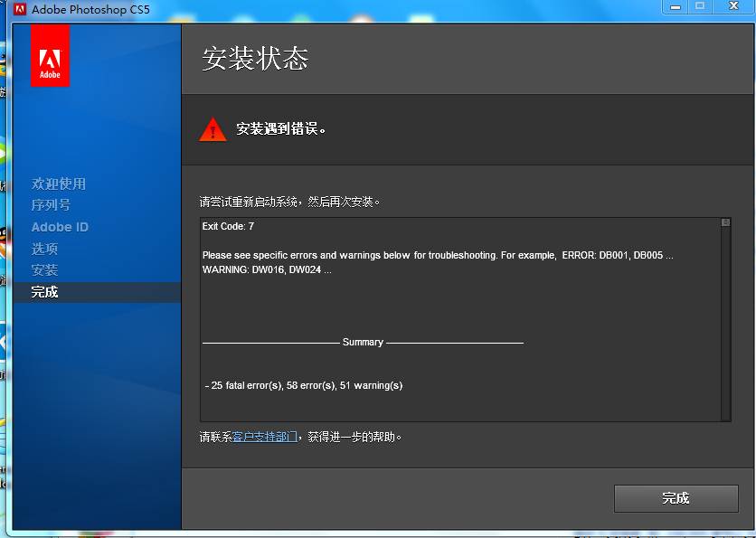756x538 pixels.
Task: Click the 'Exit Code: 7' text
Action: point(228,226)
